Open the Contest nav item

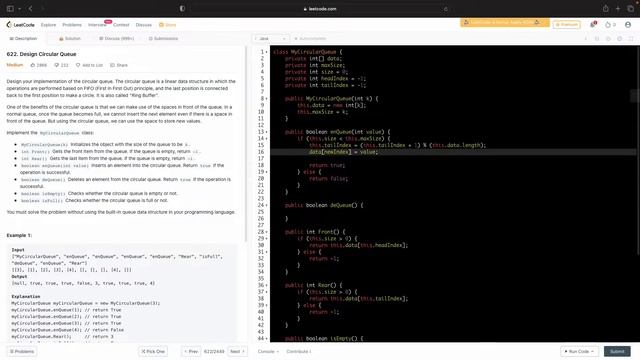tap(121, 25)
